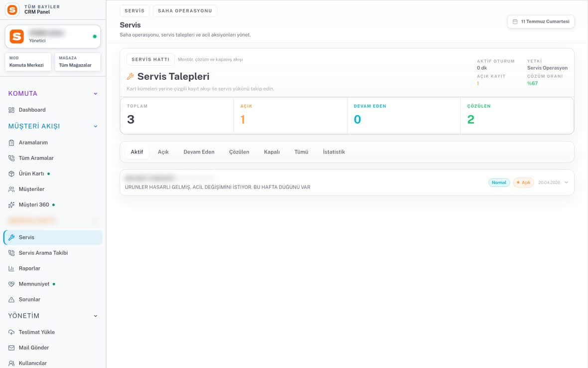Open Raporlar menu item
Image resolution: width=588 pixels, height=368 pixels.
point(52,269)
